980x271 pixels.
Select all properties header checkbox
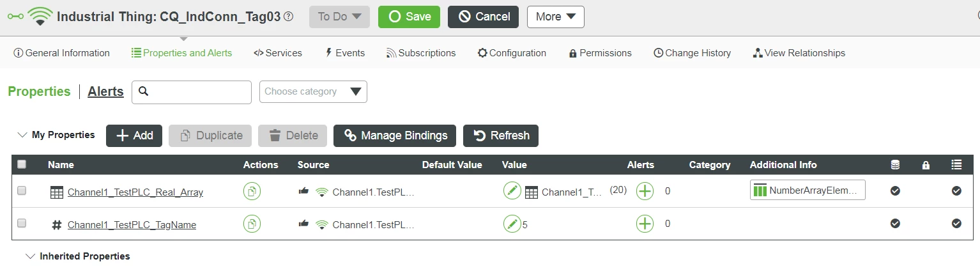pyautogui.click(x=22, y=164)
